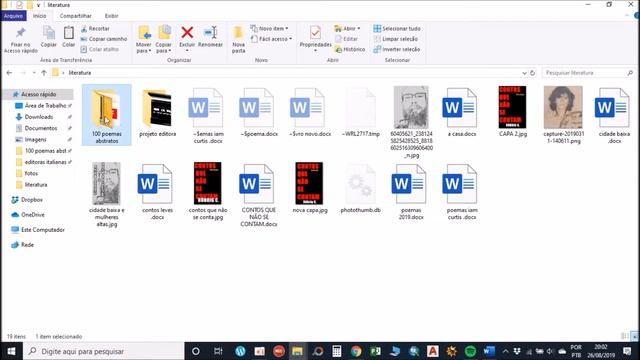640x360 pixels.
Task: Click the Colar clipboard icon
Action: 69,33
